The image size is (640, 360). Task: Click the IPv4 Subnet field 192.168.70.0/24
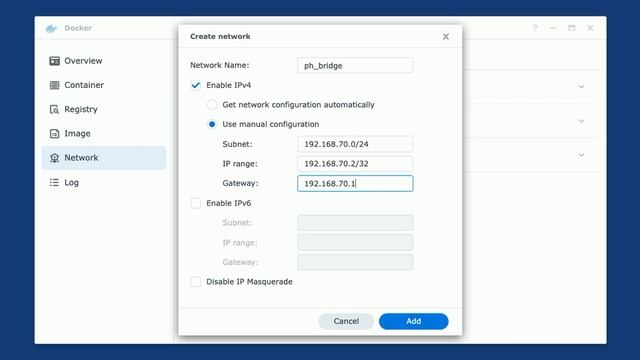click(355, 144)
